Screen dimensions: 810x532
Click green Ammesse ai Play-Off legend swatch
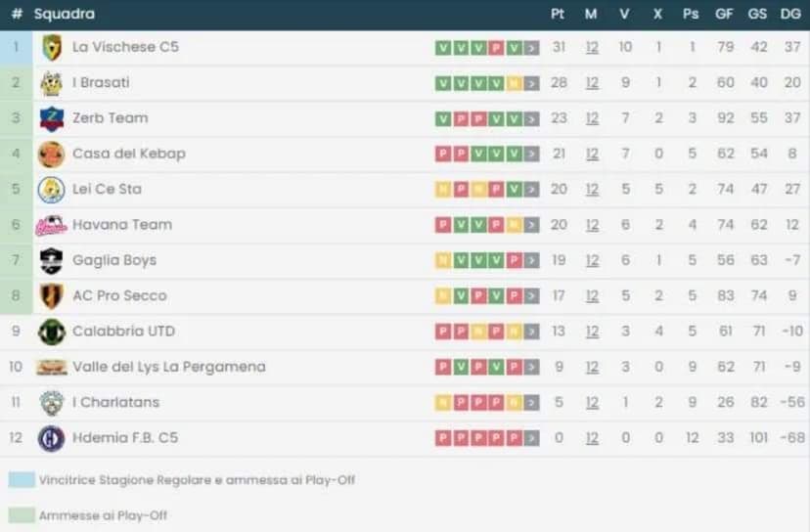point(22,514)
